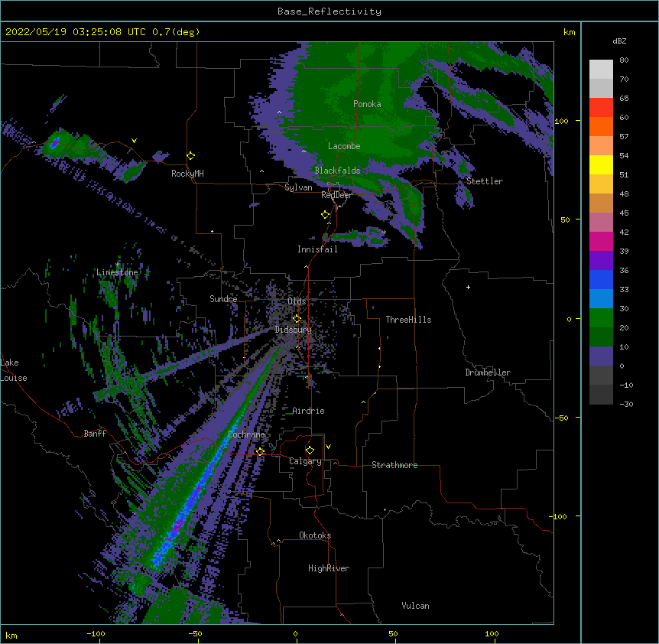Image resolution: width=659 pixels, height=644 pixels.
Task: Click the Drumheller label
Action: [488, 372]
